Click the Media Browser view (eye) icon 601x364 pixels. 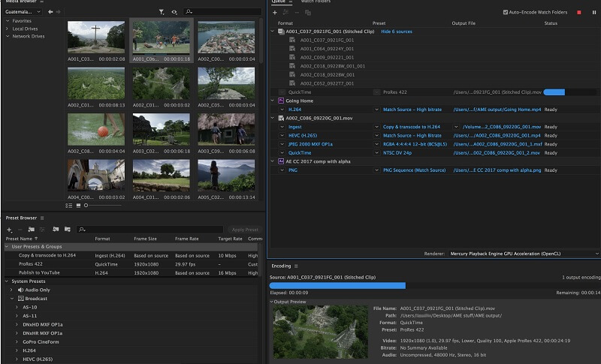(174, 12)
